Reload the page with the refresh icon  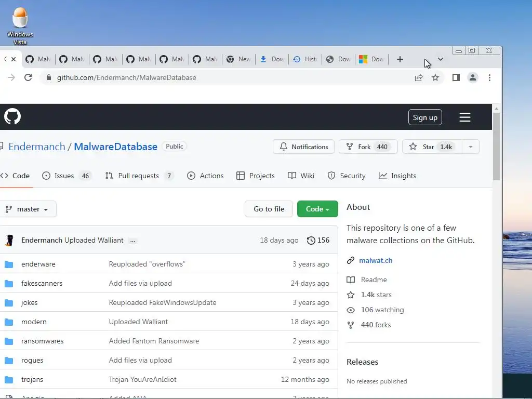coord(28,78)
